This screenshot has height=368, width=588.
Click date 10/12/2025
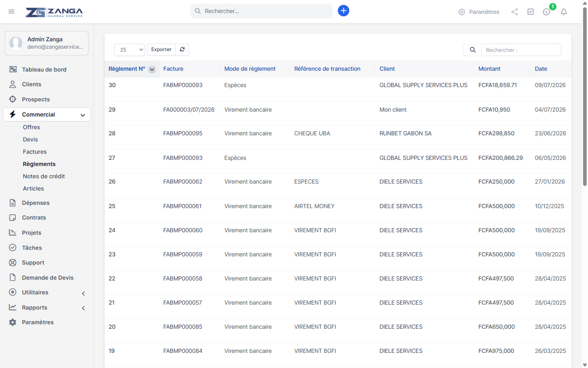pos(549,206)
